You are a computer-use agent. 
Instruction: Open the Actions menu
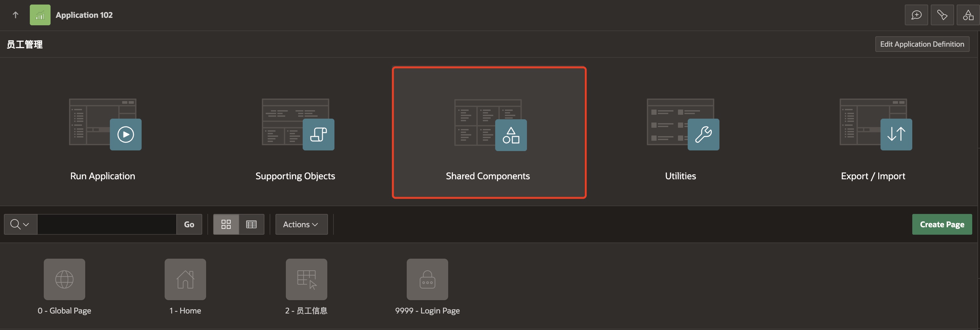pyautogui.click(x=301, y=224)
